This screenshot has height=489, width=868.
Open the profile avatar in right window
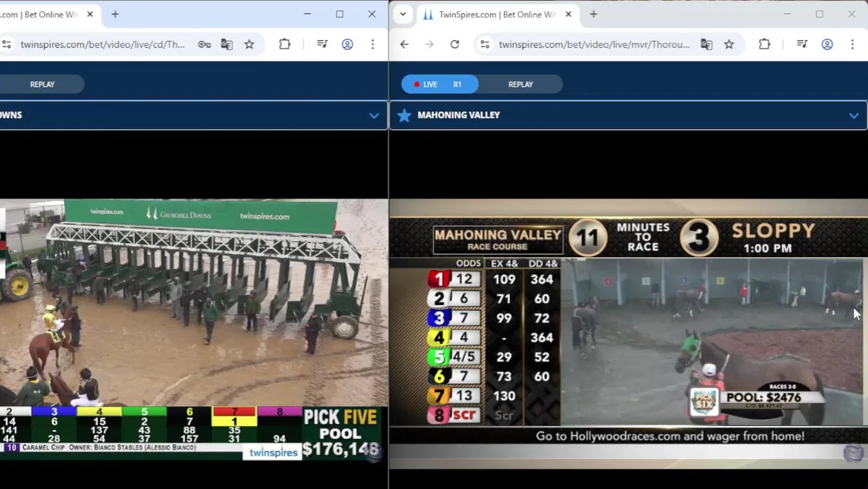(x=827, y=45)
